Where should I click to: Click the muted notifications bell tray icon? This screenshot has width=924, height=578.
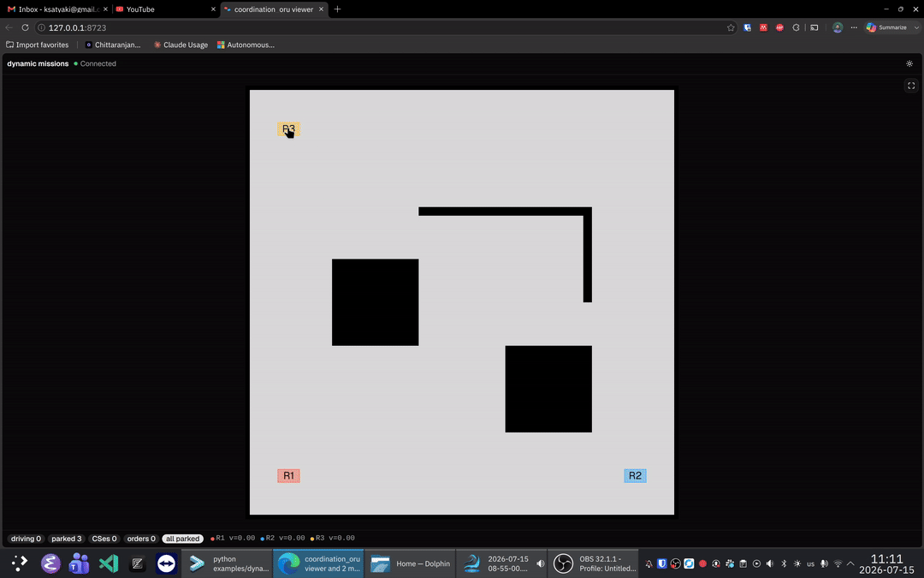pyautogui.click(x=649, y=563)
